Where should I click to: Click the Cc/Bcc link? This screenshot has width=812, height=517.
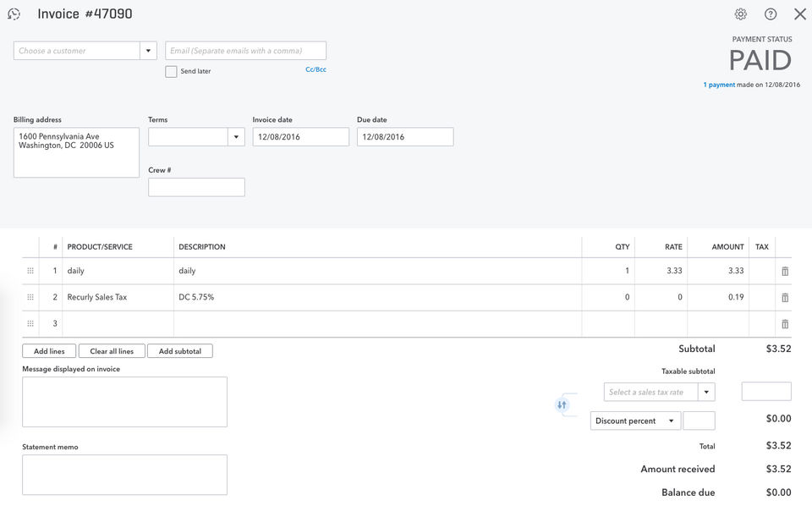pos(315,69)
